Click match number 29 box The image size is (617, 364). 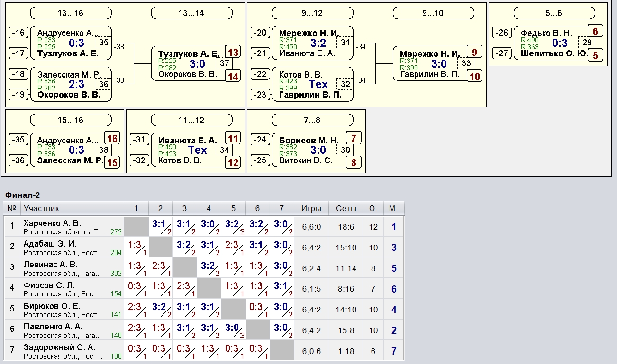[587, 43]
